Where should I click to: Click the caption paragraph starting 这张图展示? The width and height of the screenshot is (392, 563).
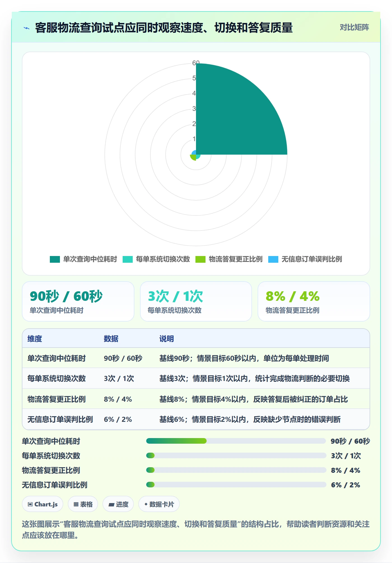click(x=196, y=530)
